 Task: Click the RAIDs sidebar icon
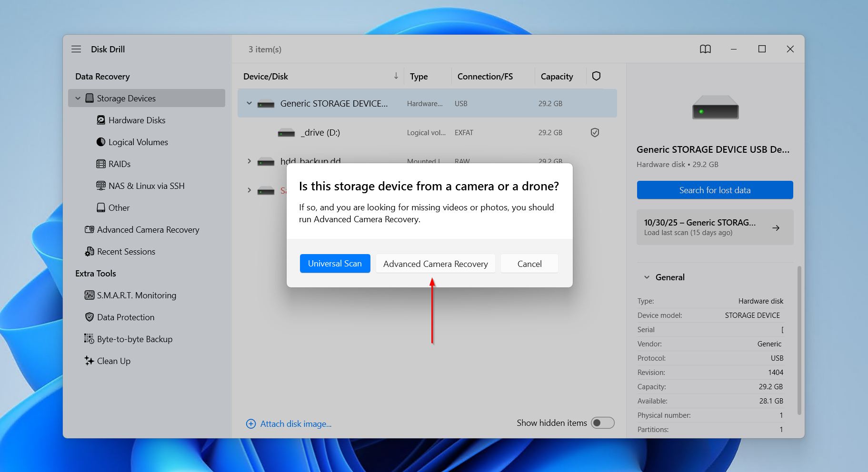click(100, 164)
